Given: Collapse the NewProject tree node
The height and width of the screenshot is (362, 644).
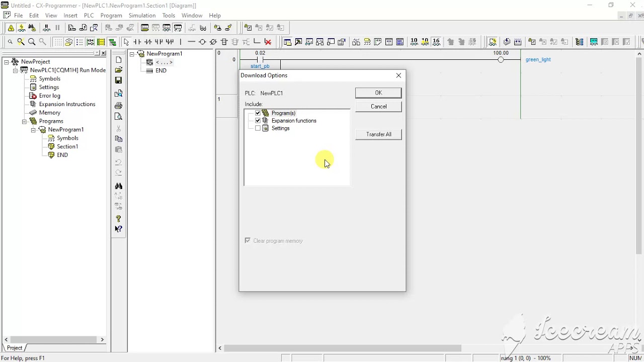Looking at the screenshot, I should tap(6, 62).
